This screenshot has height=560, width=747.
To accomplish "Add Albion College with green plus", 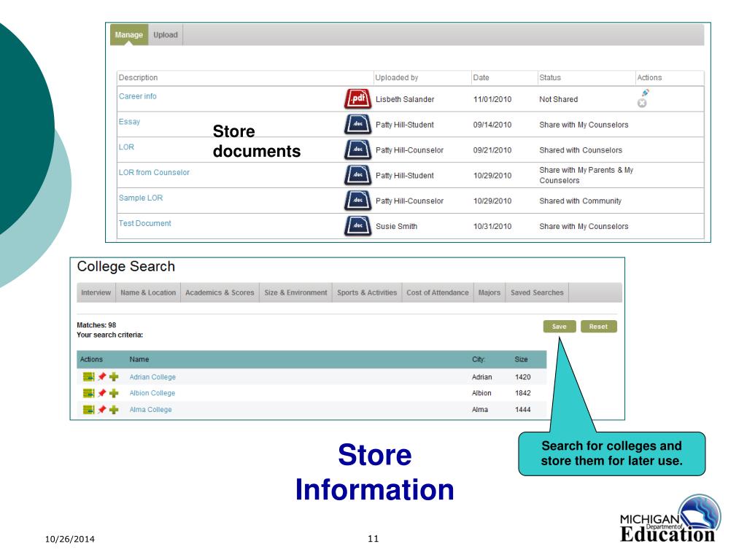I will tap(114, 393).
